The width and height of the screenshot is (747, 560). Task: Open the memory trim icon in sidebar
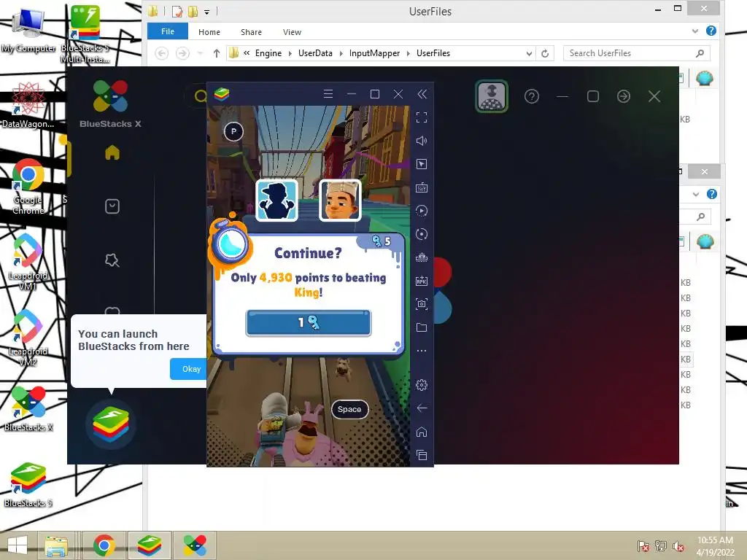(422, 257)
